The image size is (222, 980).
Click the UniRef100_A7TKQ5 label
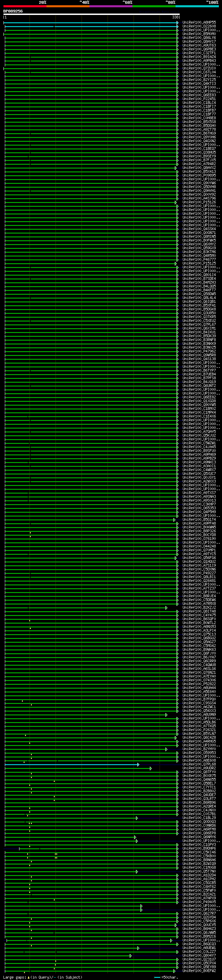[x=199, y=726]
